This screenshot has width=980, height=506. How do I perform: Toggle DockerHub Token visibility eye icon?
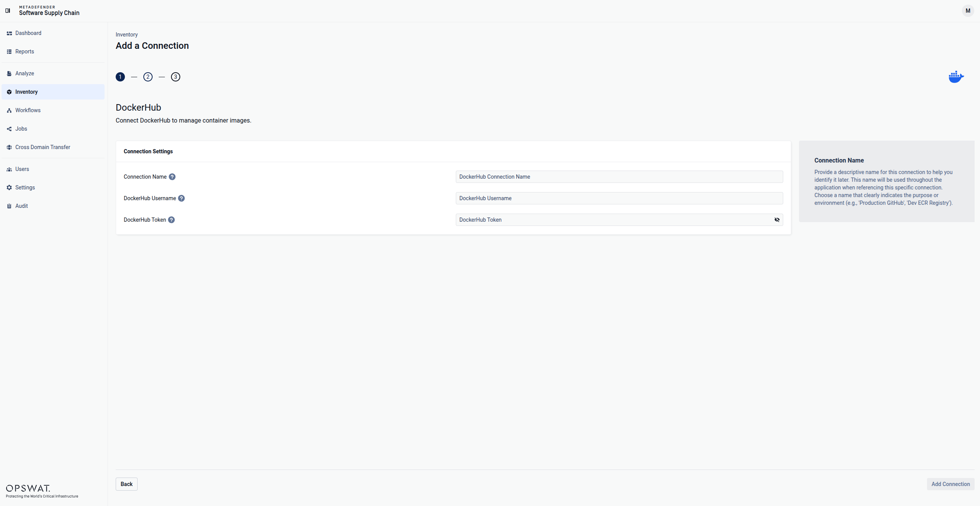(x=777, y=220)
